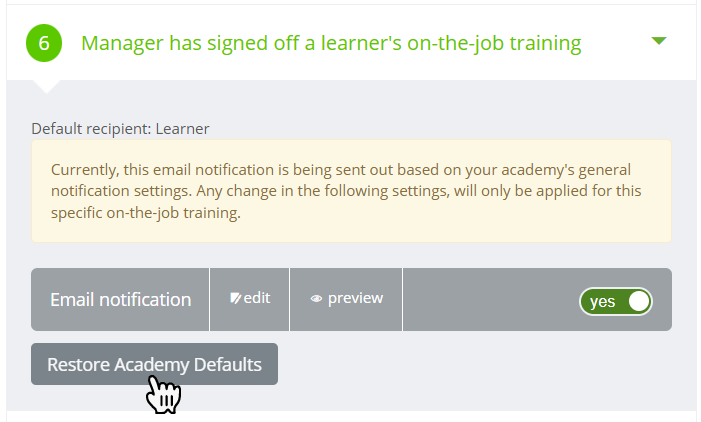Click the yellow general settings notice box
The image size is (701, 422).
351,191
